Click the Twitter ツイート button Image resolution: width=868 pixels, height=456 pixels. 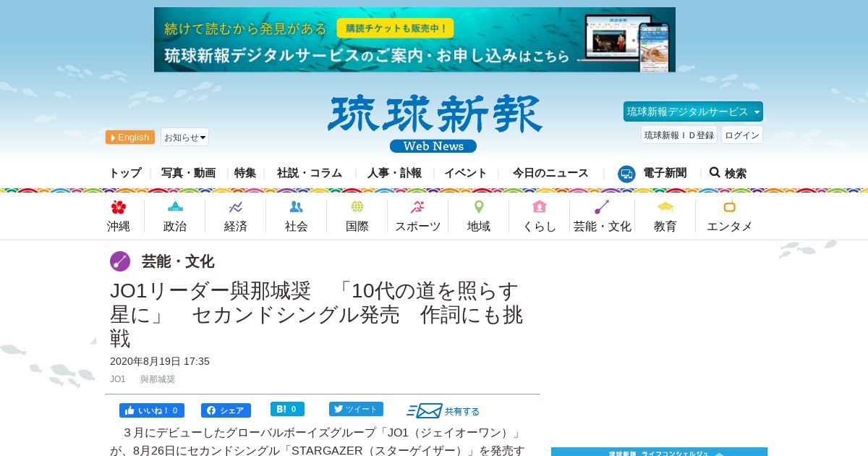coord(356,409)
